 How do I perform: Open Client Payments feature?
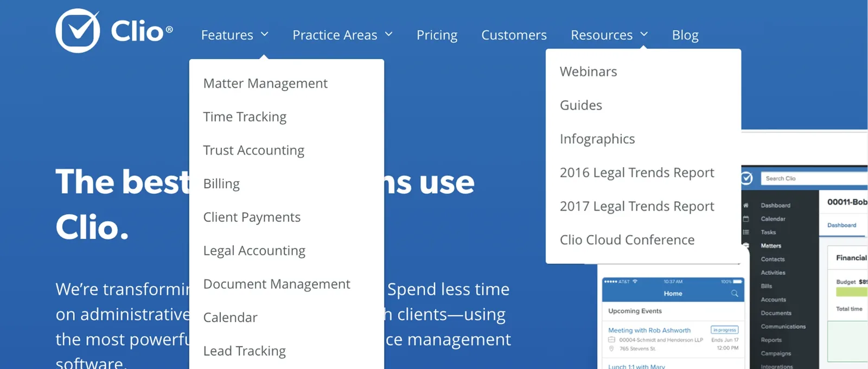tap(252, 217)
